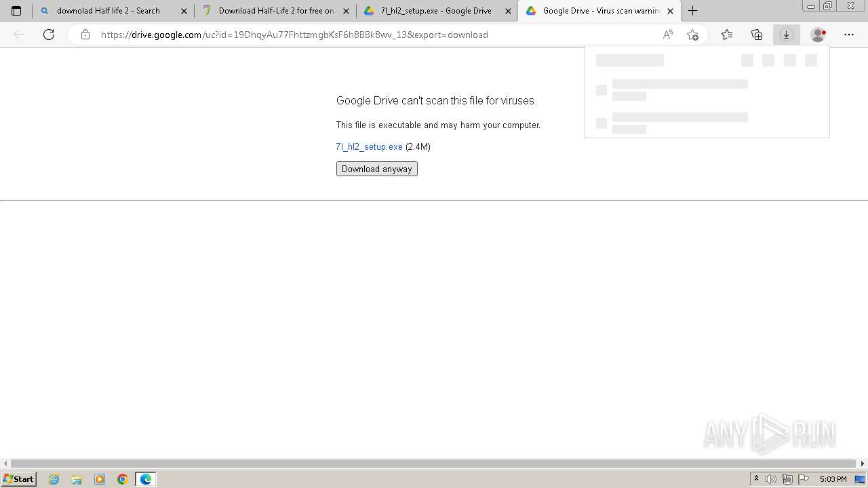View site information lock icon

[85, 35]
